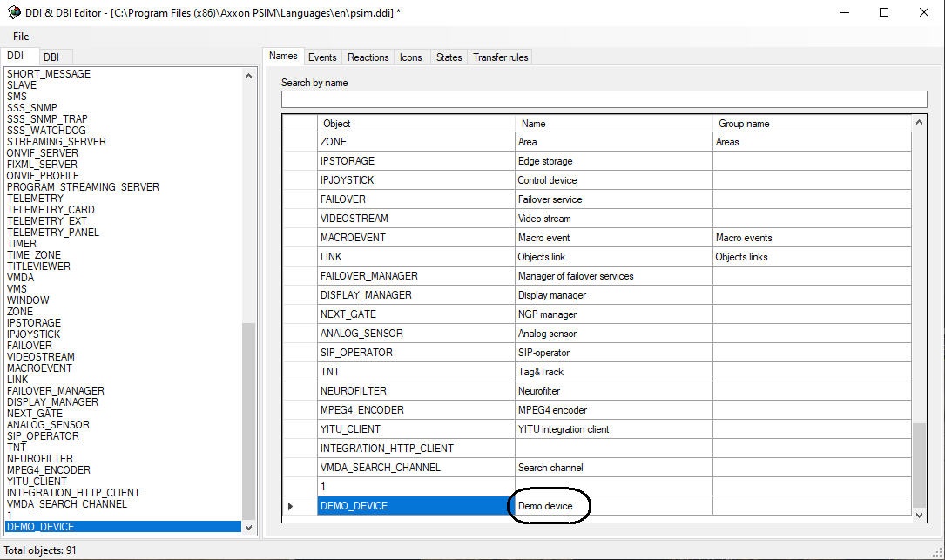Image resolution: width=945 pixels, height=560 pixels.
Task: Click the row selector arrow for DEMO_DEVICE
Action: click(x=291, y=506)
